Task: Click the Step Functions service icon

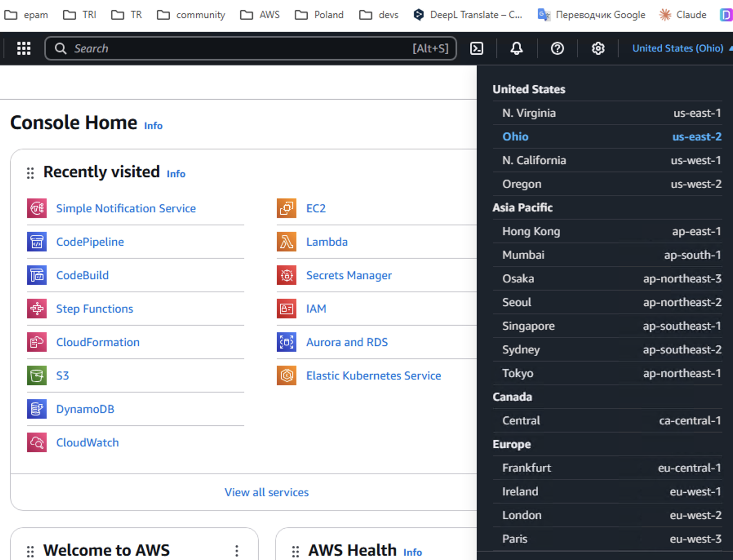Action: (x=37, y=309)
